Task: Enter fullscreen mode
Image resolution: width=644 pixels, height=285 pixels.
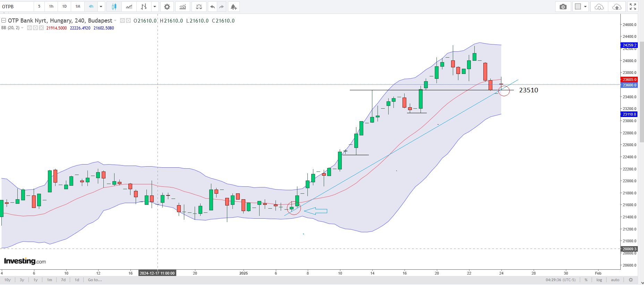Action: point(633,7)
